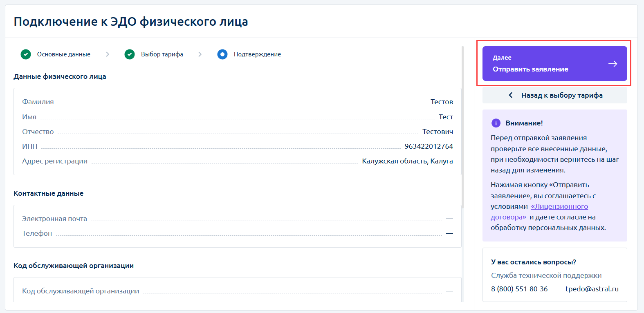Go to Основные данные step
644x313 pixels.
(x=64, y=54)
